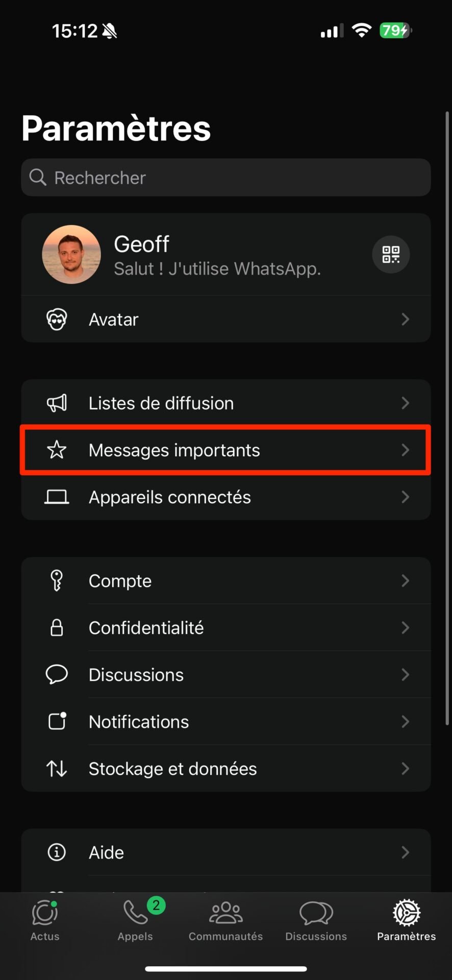Click the Rechercher search field
The image size is (452, 980).
click(x=226, y=178)
